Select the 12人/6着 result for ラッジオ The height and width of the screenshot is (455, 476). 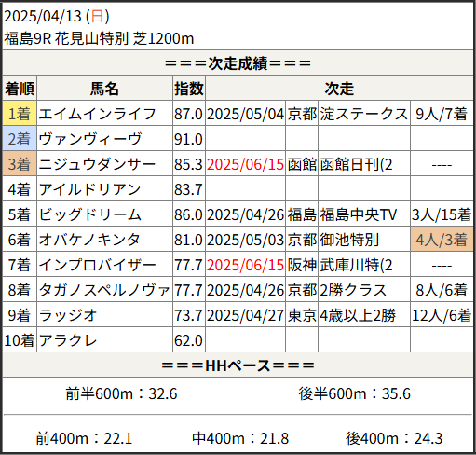tap(442, 315)
